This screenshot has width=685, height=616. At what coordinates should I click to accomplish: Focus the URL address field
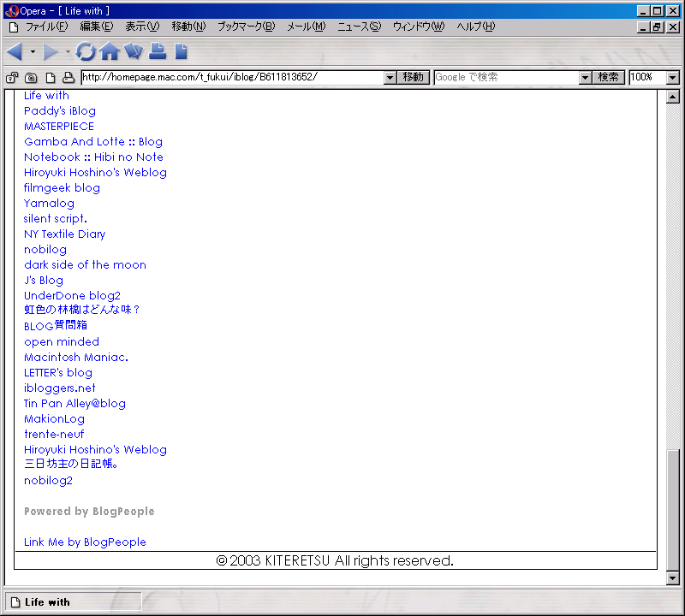tap(233, 78)
